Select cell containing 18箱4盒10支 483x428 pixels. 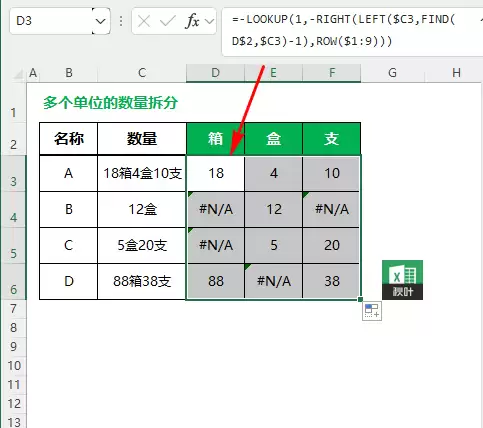point(142,173)
